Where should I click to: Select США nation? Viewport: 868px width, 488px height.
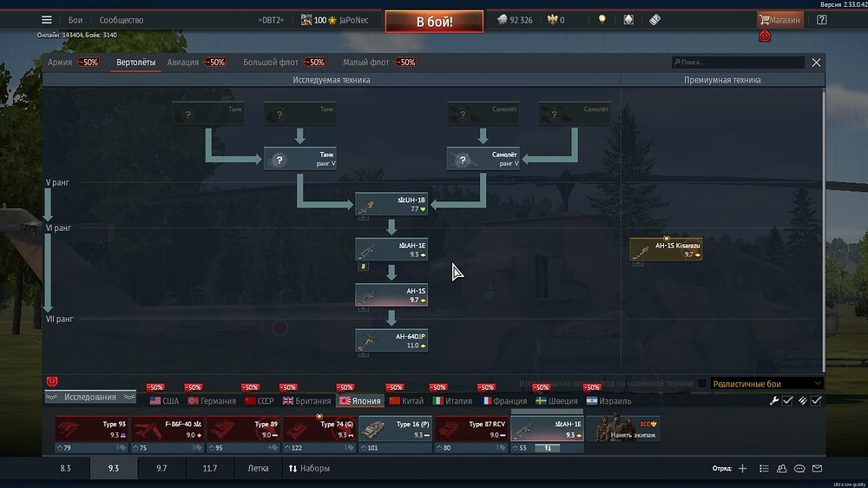pyautogui.click(x=164, y=400)
